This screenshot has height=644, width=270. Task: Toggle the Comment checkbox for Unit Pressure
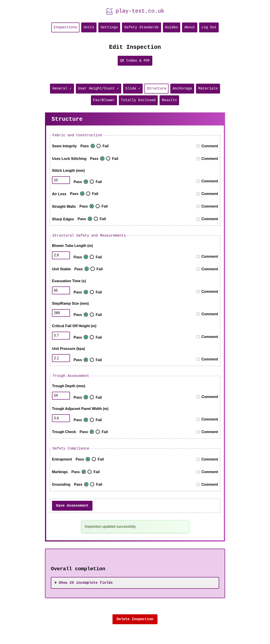point(198,359)
